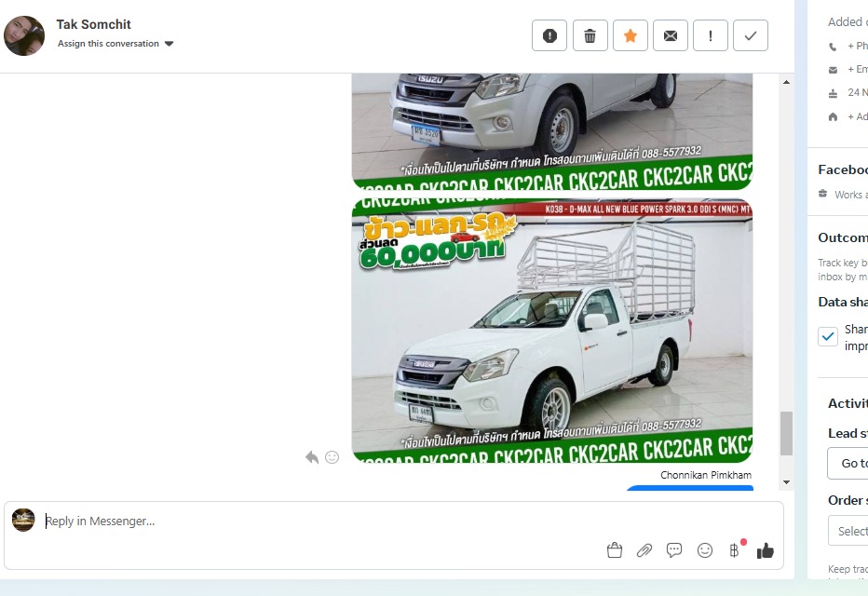Click Chonnikan Pimkham sender name

pyautogui.click(x=706, y=475)
